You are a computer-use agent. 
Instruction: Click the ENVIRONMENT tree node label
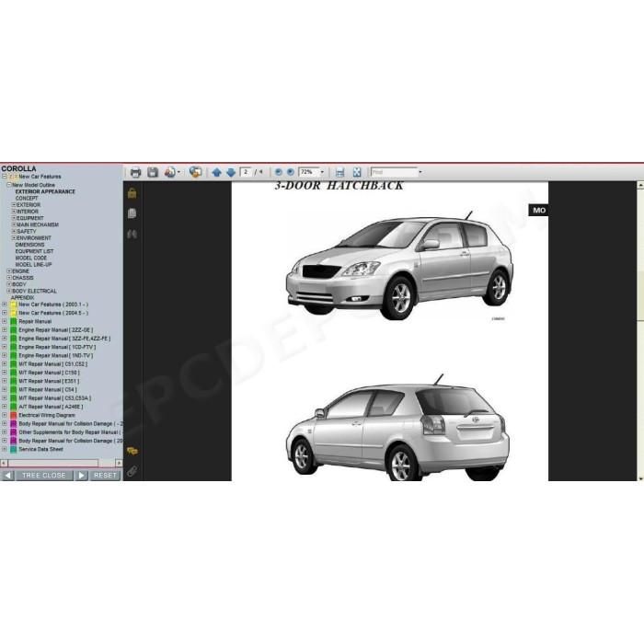(x=34, y=237)
